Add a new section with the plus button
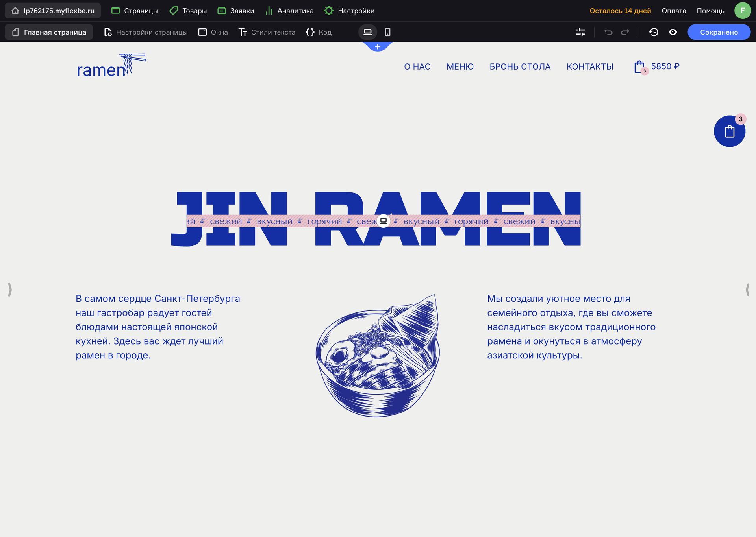This screenshot has width=756, height=537. point(378,47)
